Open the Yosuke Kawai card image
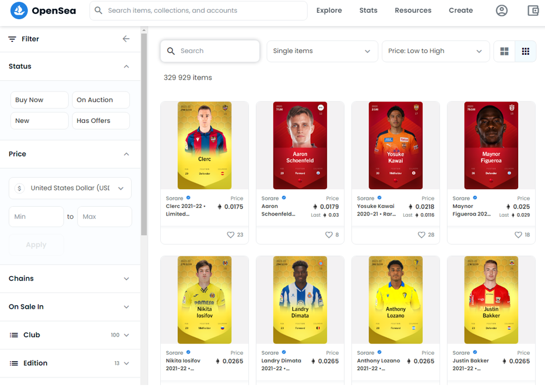This screenshot has height=392, width=545. click(396, 146)
